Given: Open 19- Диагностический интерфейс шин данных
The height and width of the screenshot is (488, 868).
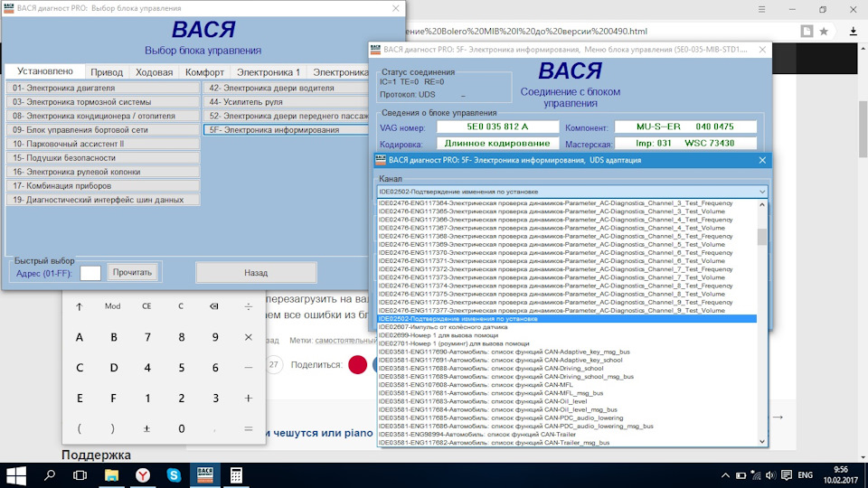Looking at the screenshot, I should [x=103, y=199].
